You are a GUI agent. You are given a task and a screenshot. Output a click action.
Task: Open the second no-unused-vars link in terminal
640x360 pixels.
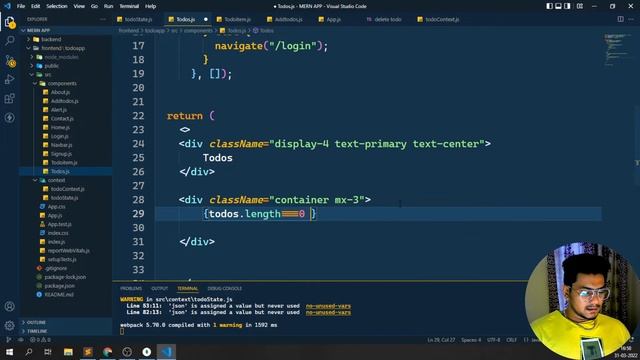328,312
